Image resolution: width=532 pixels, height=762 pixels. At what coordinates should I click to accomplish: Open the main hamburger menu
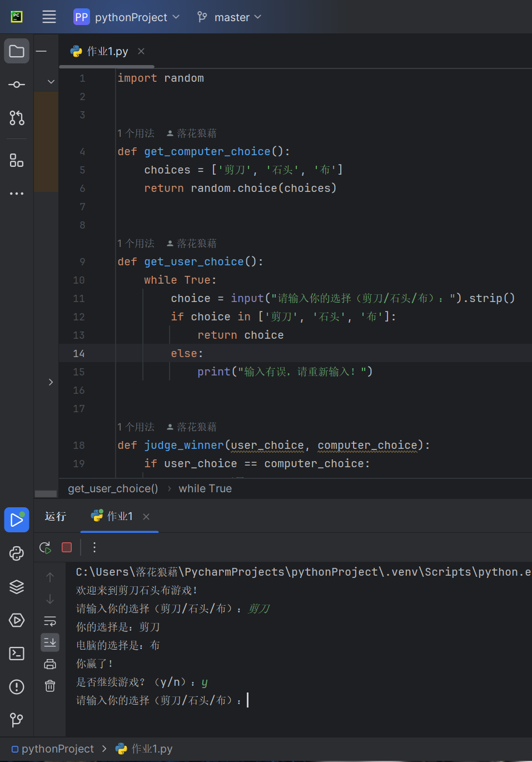[49, 17]
